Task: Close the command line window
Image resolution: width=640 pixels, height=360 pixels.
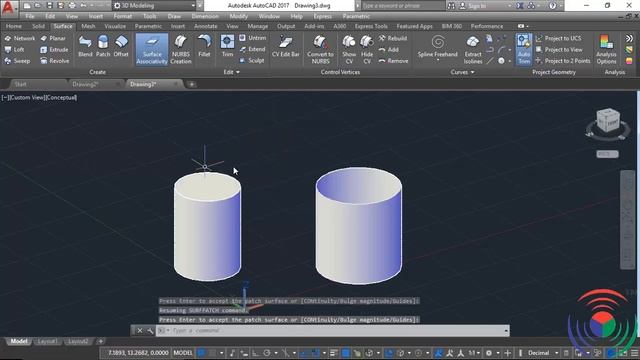Action: [140, 331]
